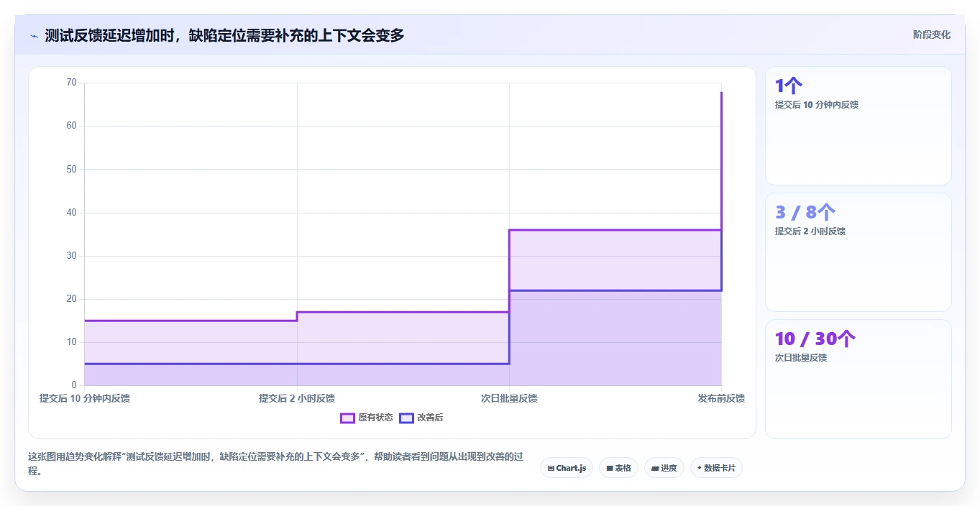The height and width of the screenshot is (506, 980).
Task: Click the 改善后 legend color box
Action: tap(406, 418)
